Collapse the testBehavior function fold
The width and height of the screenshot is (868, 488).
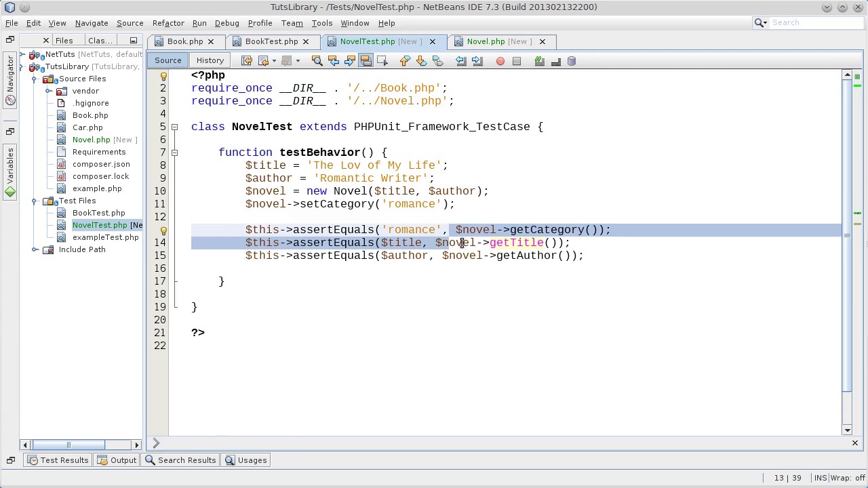(174, 152)
